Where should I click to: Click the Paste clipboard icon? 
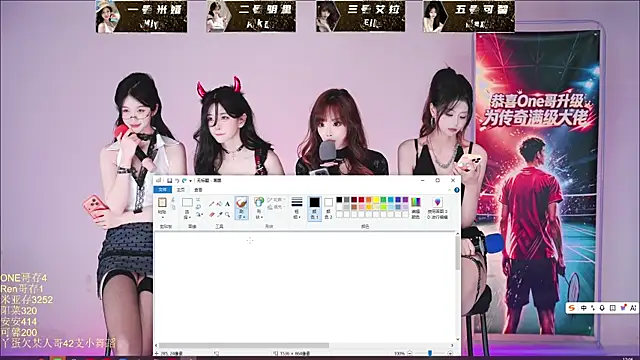click(x=162, y=202)
